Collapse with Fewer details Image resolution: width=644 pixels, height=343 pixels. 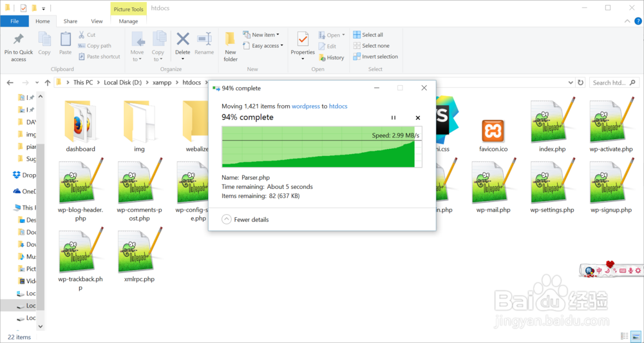[x=245, y=220]
